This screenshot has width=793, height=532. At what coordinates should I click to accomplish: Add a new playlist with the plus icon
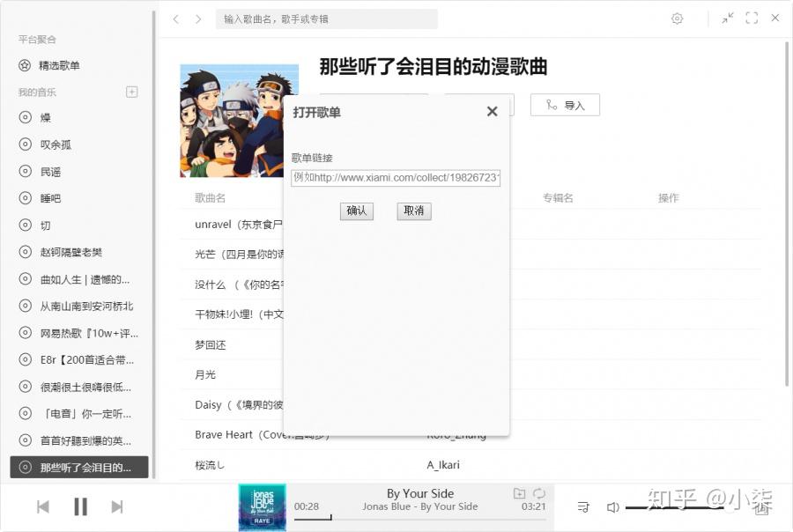point(131,92)
